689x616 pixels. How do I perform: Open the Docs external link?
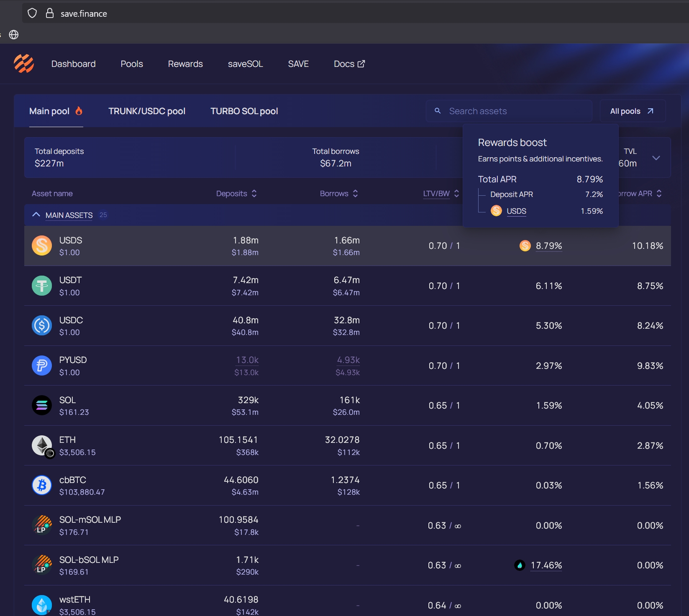pos(349,64)
